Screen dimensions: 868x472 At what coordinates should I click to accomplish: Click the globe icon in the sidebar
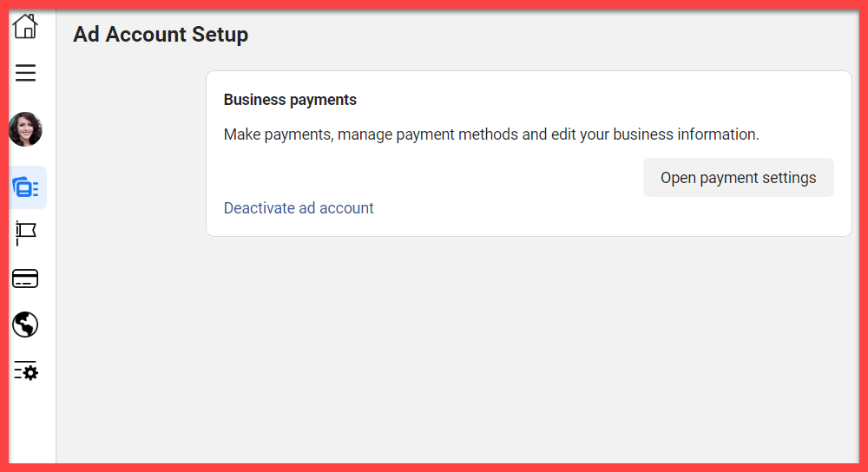click(25, 324)
